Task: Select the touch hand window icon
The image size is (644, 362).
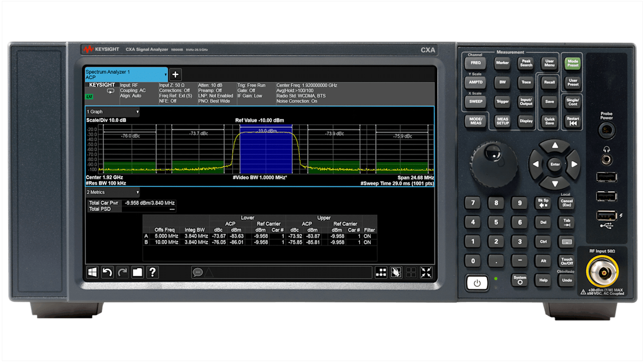Action: tap(396, 272)
